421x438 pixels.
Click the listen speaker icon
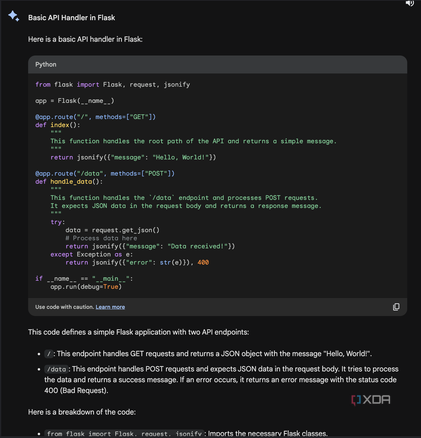coord(410,3)
